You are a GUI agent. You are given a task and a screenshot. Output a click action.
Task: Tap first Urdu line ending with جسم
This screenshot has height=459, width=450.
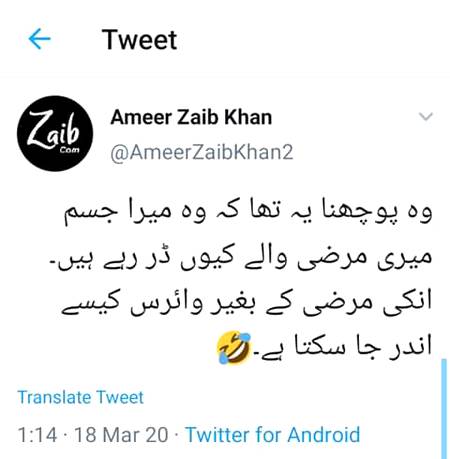click(248, 212)
